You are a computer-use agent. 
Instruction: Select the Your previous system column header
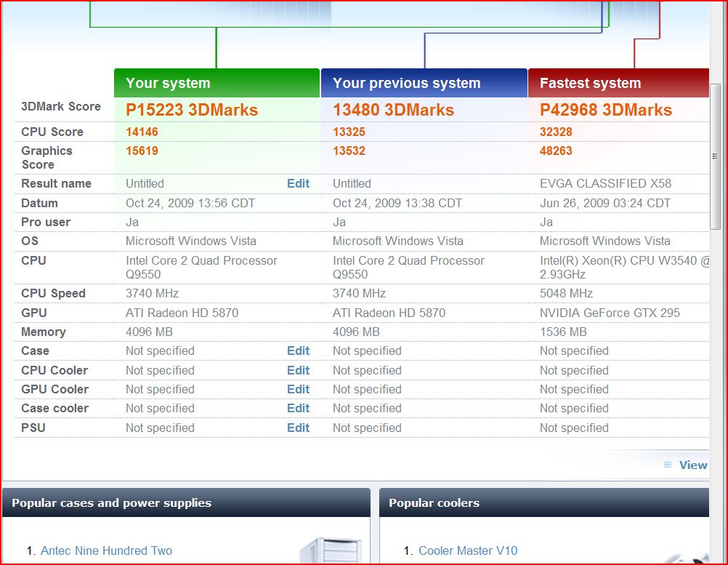pos(424,83)
